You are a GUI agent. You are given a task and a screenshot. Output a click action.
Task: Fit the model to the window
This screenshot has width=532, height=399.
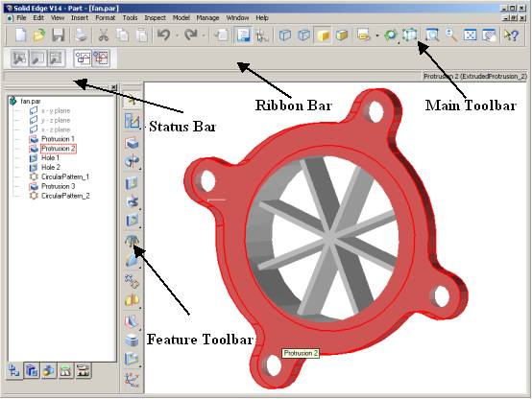pos(471,35)
